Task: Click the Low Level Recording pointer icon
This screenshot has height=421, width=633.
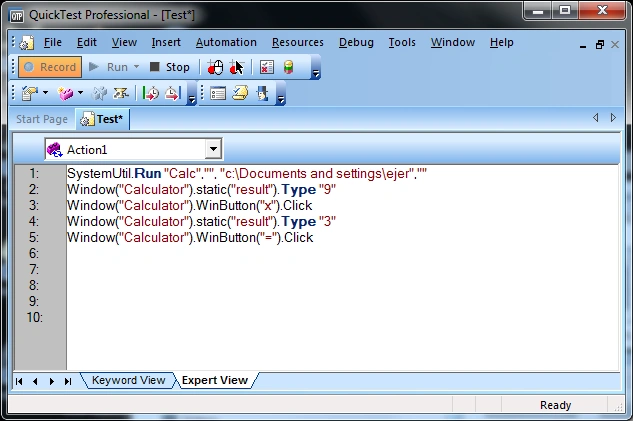Action: [237, 67]
